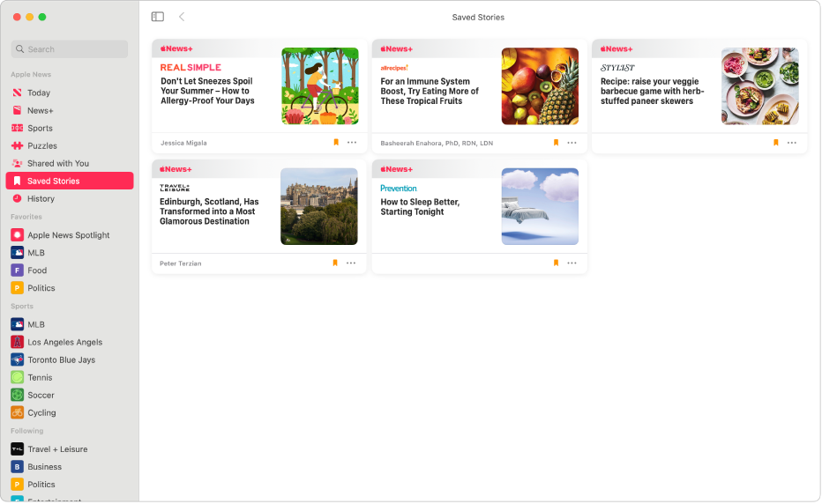Open MLB under Sports
This screenshot has height=504, width=822.
click(69, 325)
